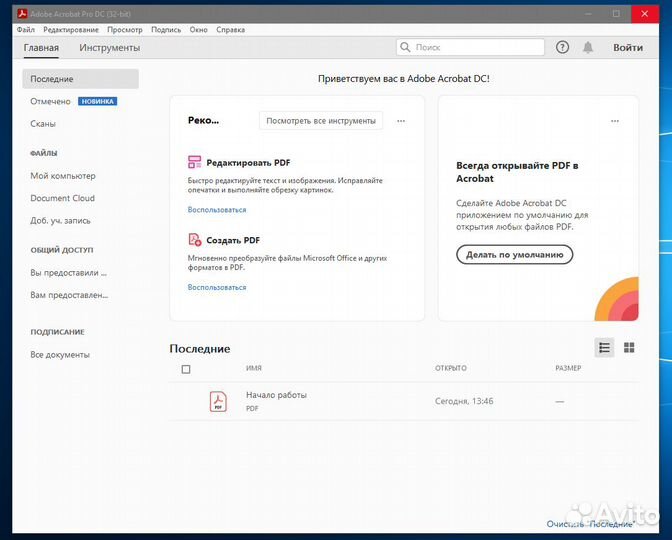Open notifications bell icon

click(588, 47)
